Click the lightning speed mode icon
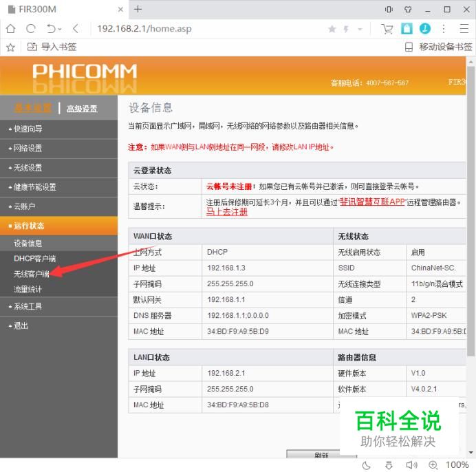 (346, 29)
